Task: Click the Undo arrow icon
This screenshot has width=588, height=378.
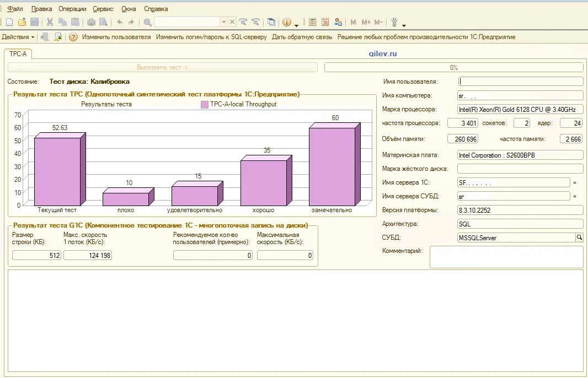Action: [120, 22]
